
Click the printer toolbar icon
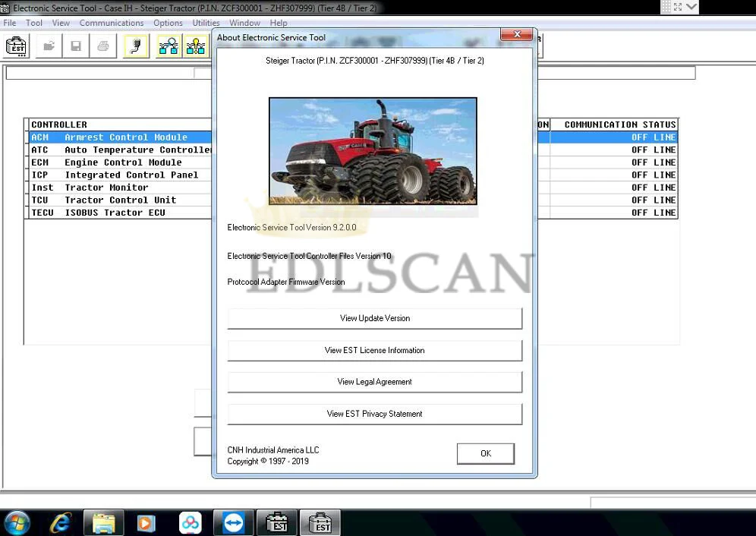[x=102, y=46]
